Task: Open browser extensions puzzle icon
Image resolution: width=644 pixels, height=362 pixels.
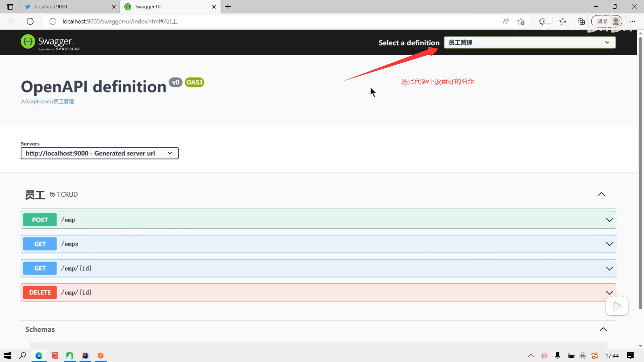Action: click(x=542, y=21)
